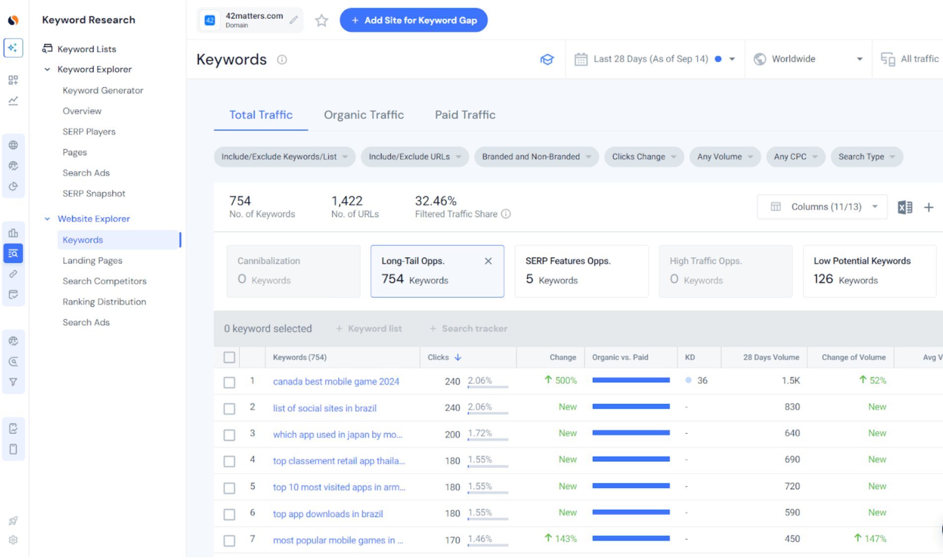943x560 pixels.
Task: Open the keyword 'list of social sites in brazil'
Action: coord(324,408)
